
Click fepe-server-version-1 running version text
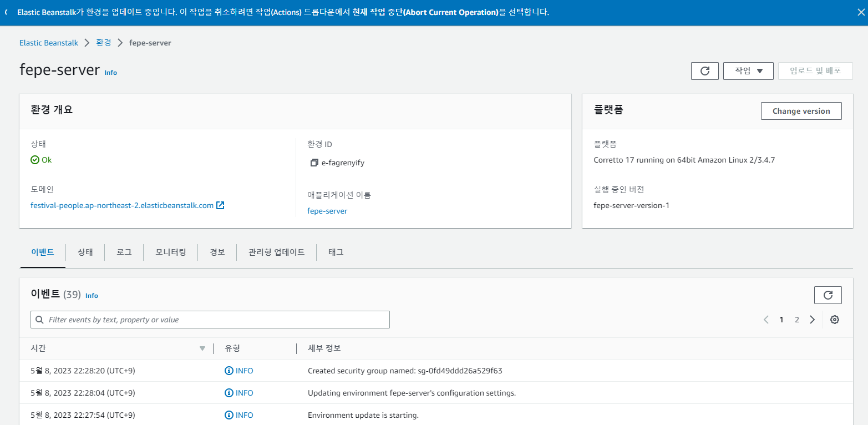(x=631, y=205)
